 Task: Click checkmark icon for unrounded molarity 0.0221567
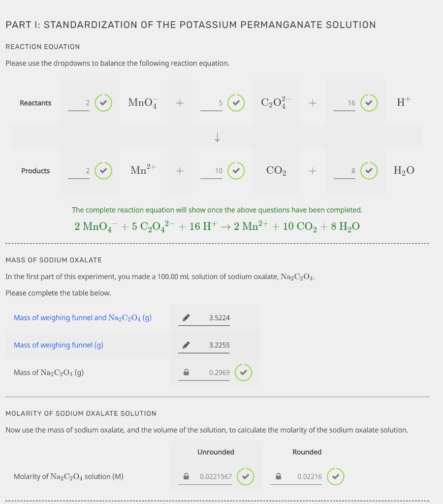click(x=246, y=476)
